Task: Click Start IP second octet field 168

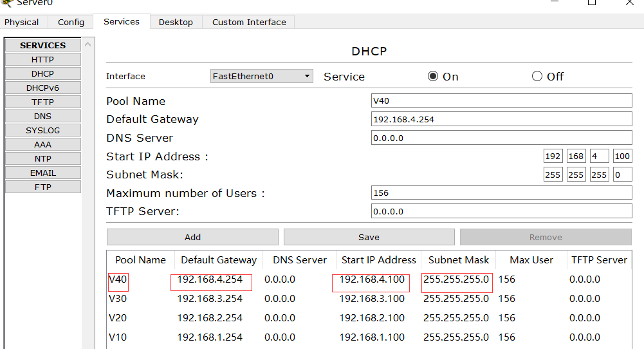Action: click(x=576, y=156)
